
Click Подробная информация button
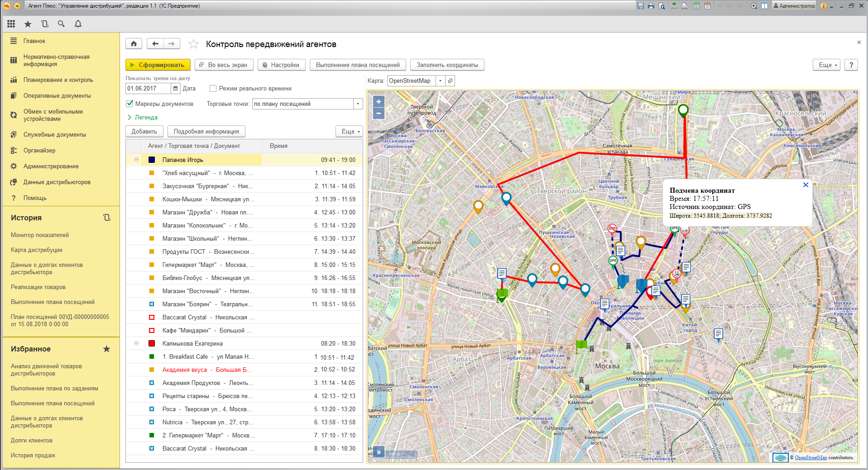(206, 131)
